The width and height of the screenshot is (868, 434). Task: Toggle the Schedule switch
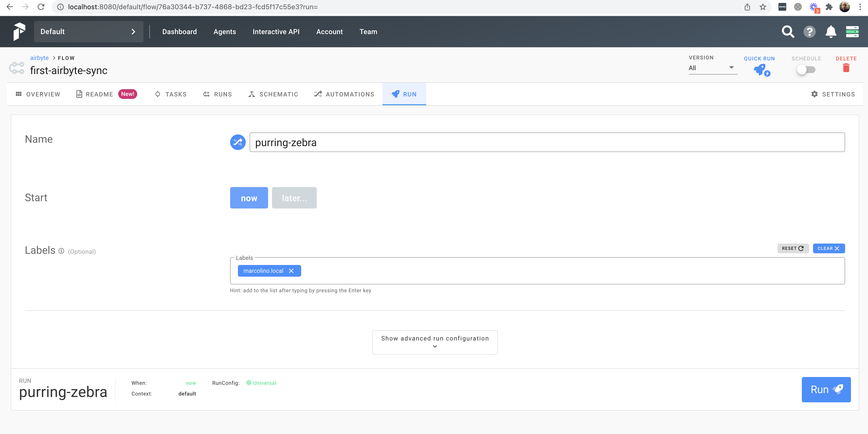tap(806, 70)
